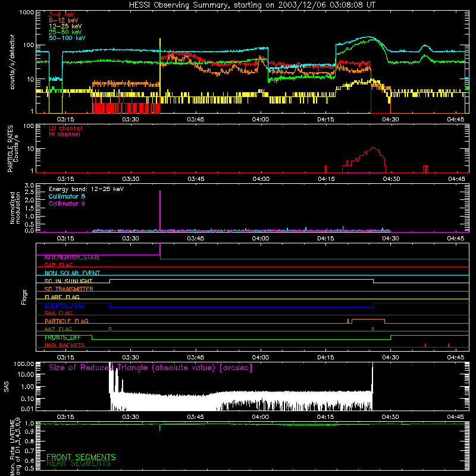This screenshot has height=476, width=476.
Task: Click the 1000 value on counts axis
Action: [26, 12]
